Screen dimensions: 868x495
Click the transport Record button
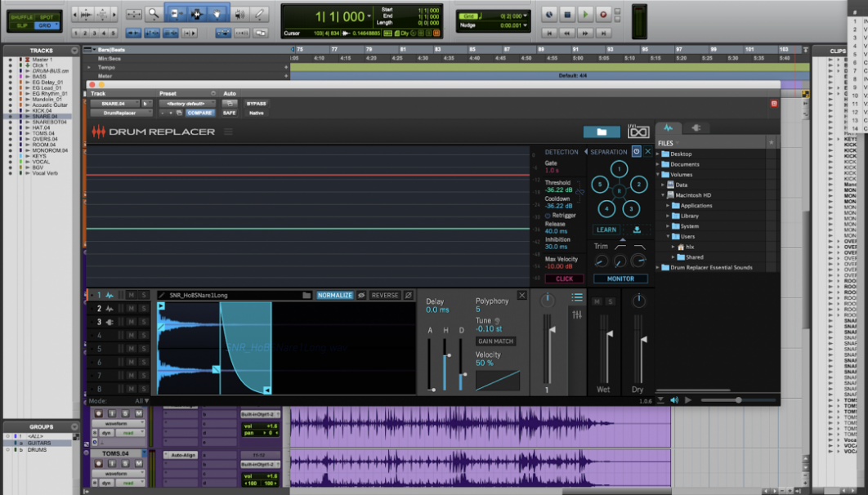(603, 15)
